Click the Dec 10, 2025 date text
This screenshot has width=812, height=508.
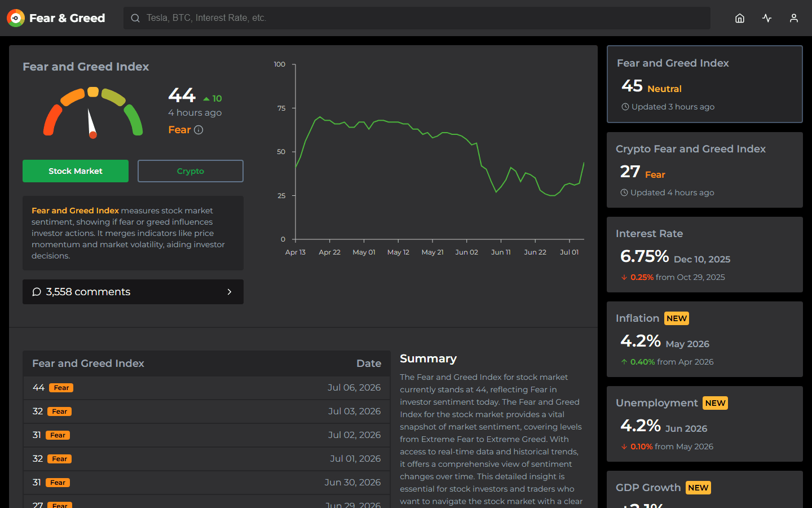pos(702,260)
